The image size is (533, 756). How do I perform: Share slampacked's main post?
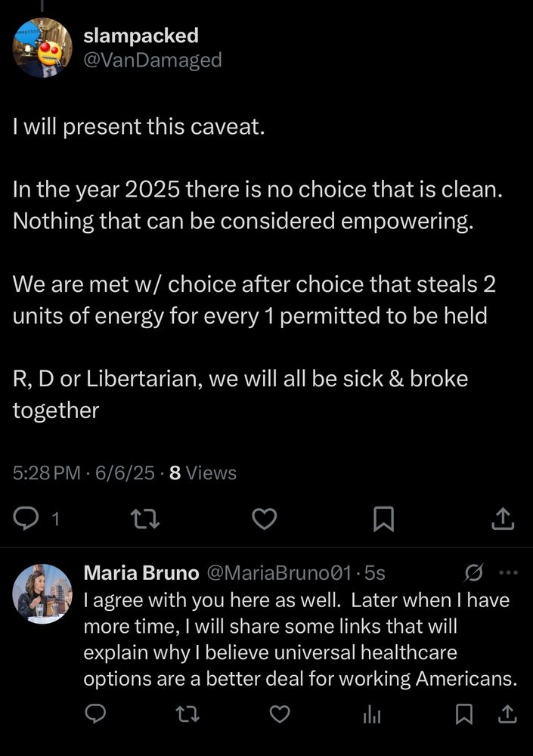pos(503,518)
